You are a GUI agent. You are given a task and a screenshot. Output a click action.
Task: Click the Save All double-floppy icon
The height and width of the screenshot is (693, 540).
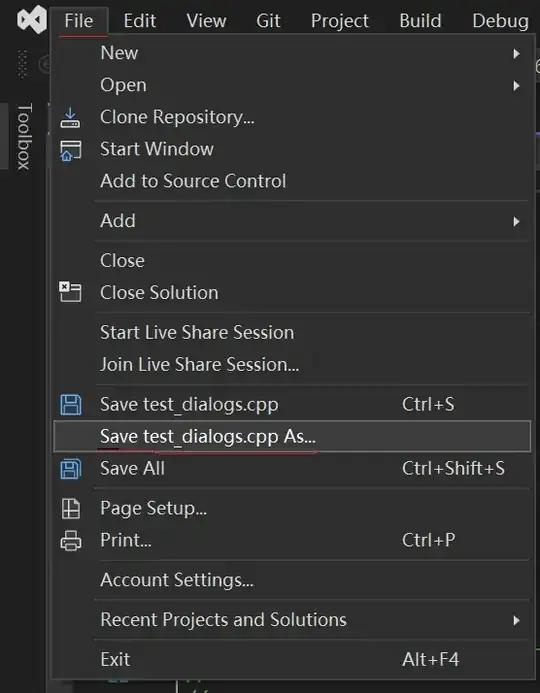(x=71, y=469)
